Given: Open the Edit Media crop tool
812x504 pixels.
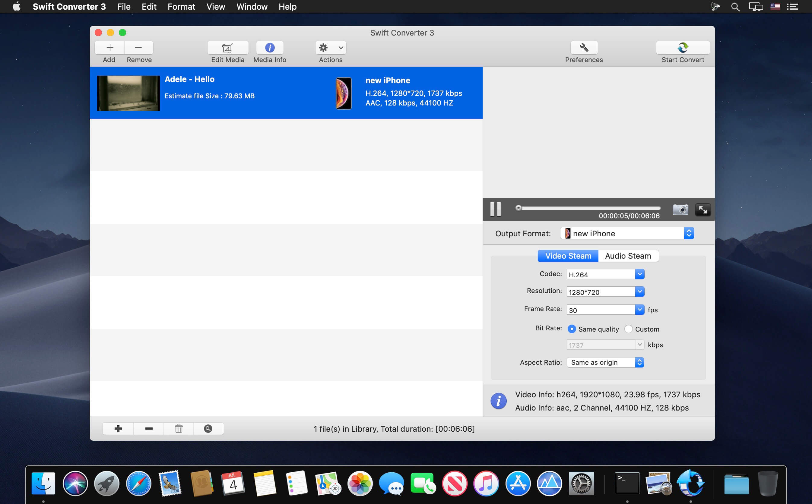Looking at the screenshot, I should [x=228, y=48].
